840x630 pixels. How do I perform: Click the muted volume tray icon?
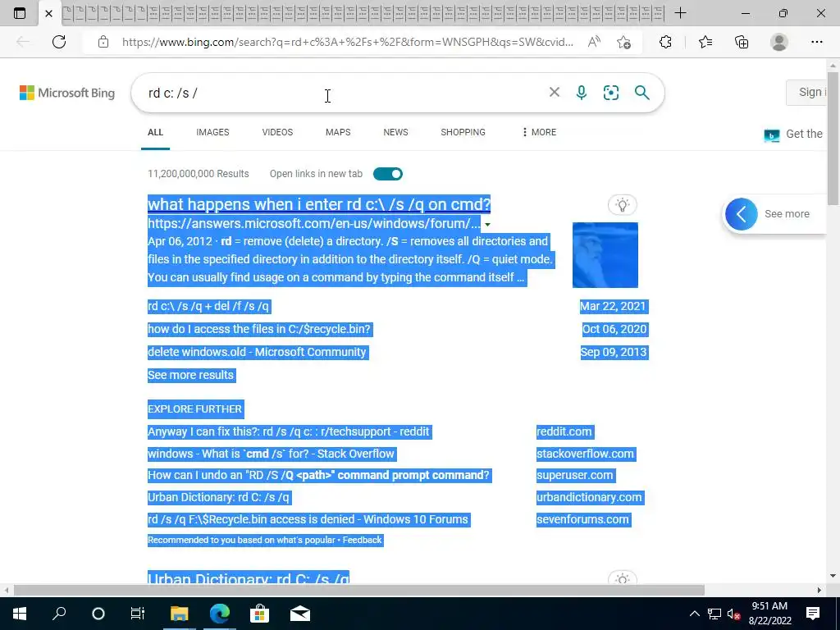tap(733, 614)
